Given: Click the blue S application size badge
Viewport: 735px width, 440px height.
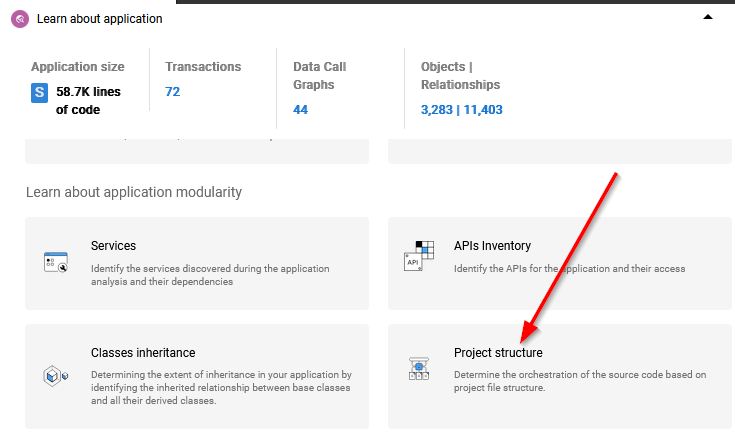Looking at the screenshot, I should [39, 93].
